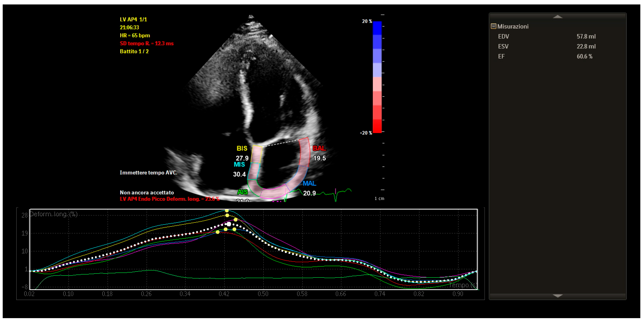Screen dimensions: 644x322
Task: Click the yellow BIS segment label
Action: point(242,149)
